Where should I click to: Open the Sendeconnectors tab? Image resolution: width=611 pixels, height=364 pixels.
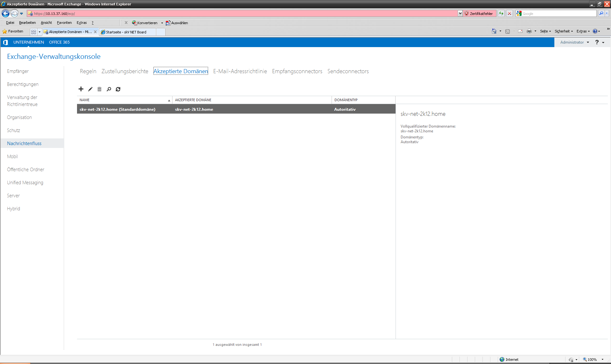tap(348, 71)
